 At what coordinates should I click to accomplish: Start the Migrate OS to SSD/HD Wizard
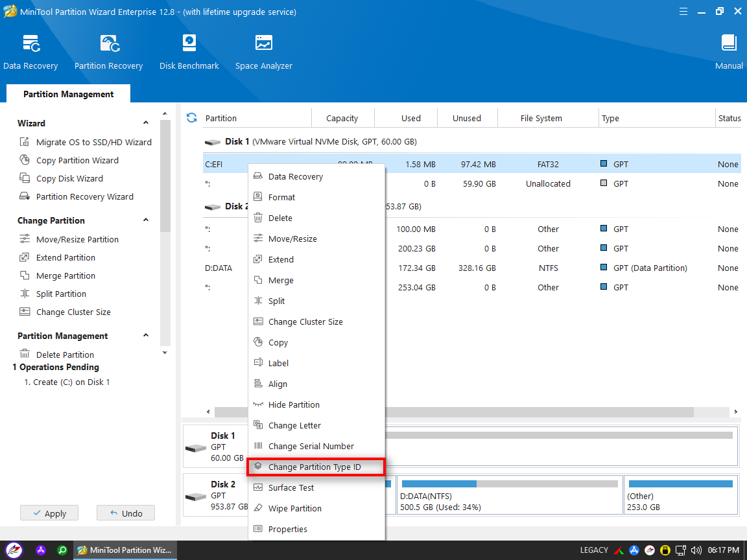93,142
